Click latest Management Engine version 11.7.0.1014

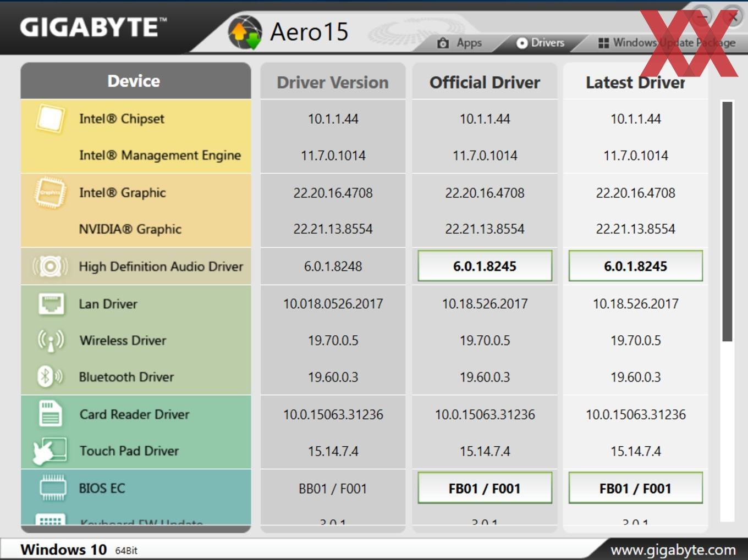click(x=635, y=156)
